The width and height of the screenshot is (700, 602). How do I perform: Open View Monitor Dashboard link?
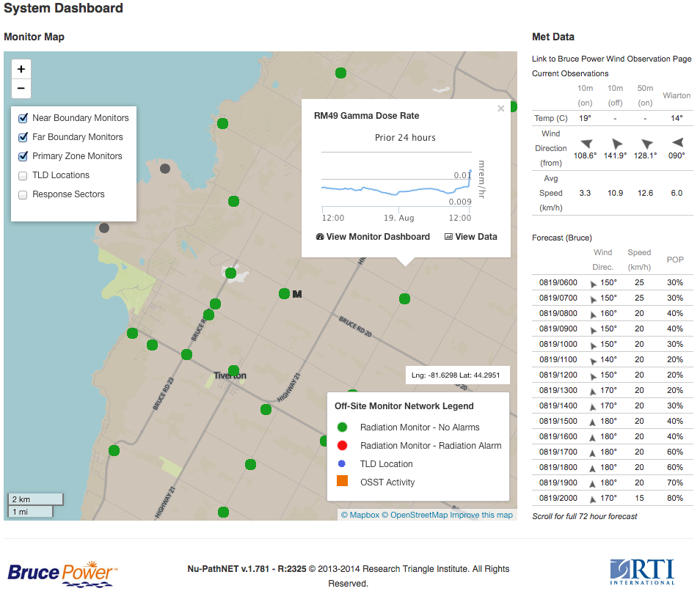(x=373, y=237)
